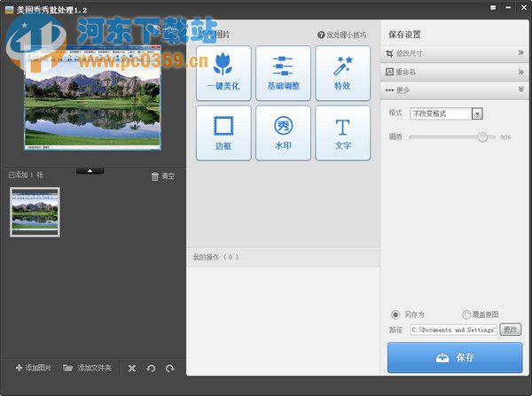Collapse the preview panel with the up arrow
This screenshot has width=532, height=396.
[90, 171]
